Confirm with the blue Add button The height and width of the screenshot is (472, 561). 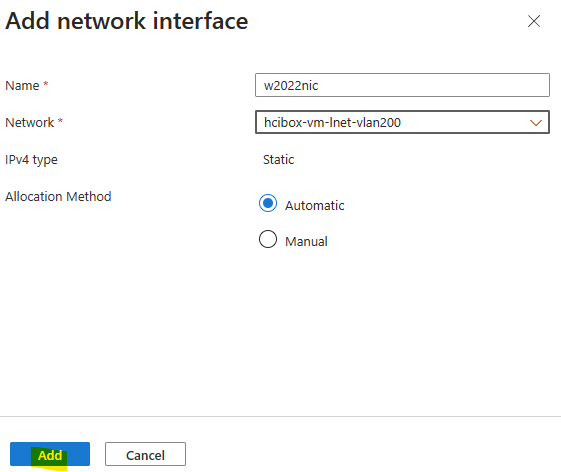click(x=50, y=454)
